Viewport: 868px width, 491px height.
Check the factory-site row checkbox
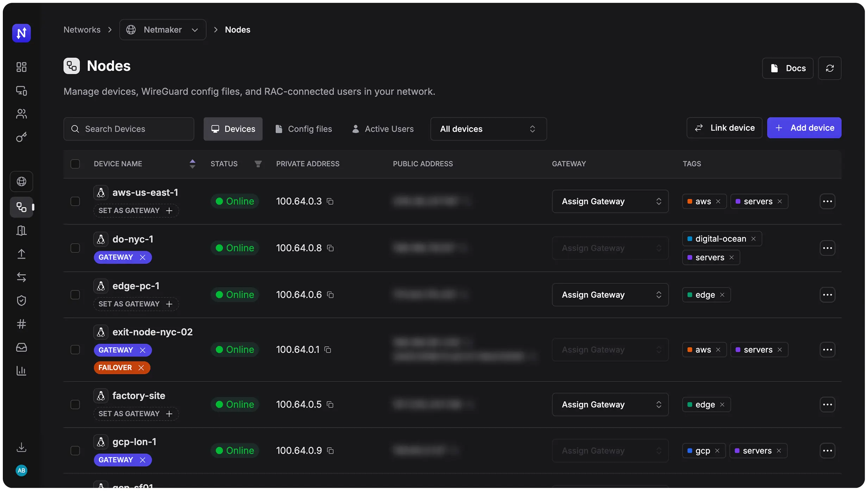[x=75, y=404]
